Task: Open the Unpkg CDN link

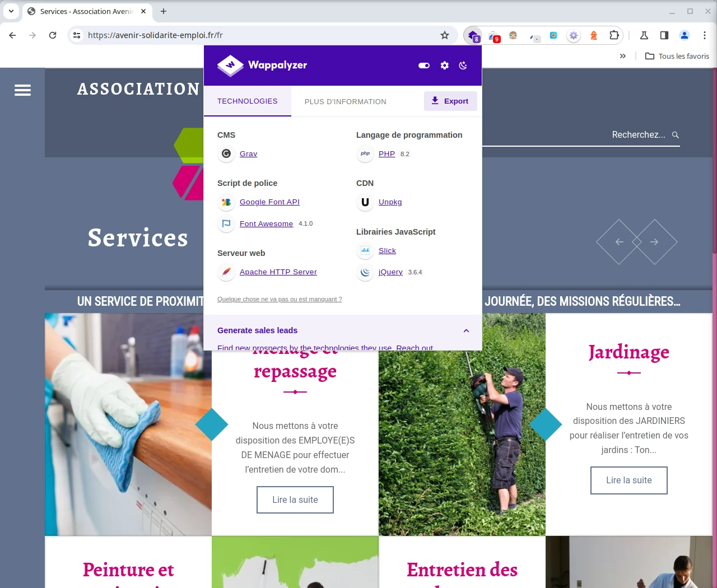Action: (x=390, y=202)
